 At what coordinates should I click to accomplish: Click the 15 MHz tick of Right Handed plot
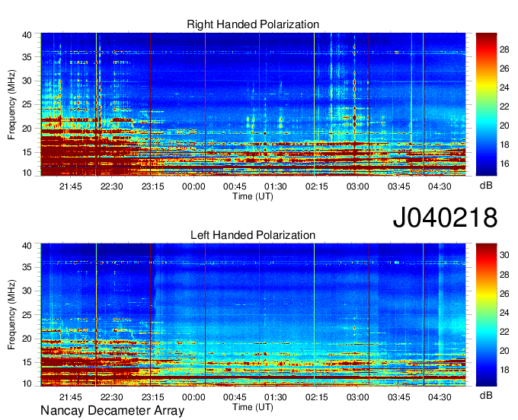(x=27, y=152)
